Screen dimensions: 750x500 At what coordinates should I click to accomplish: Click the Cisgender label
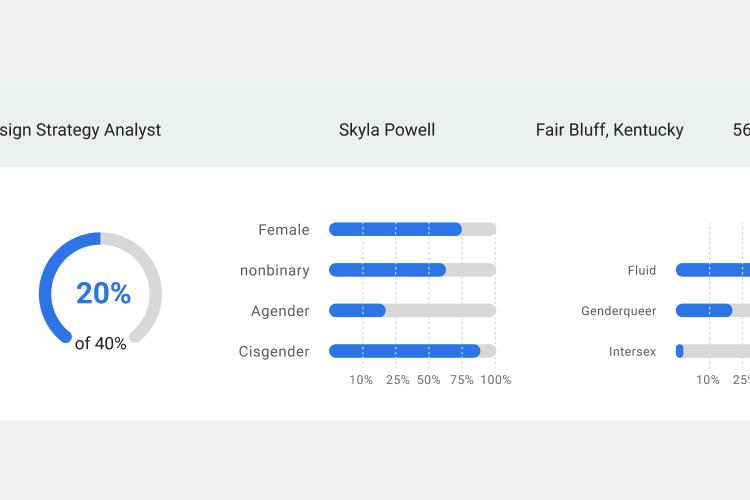274,352
